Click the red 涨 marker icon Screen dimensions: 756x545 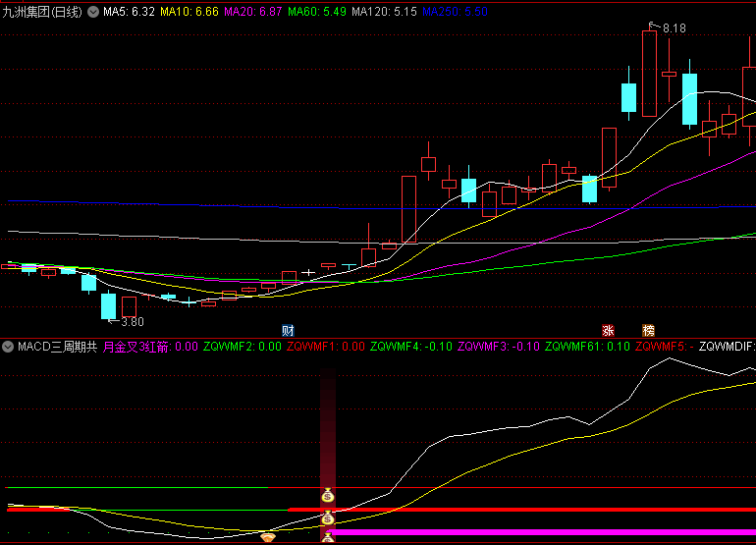608,330
